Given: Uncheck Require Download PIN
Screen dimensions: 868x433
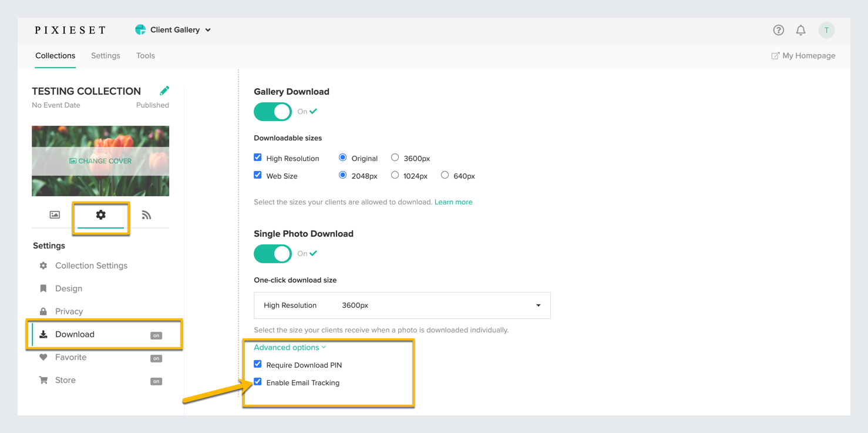Looking at the screenshot, I should coord(258,364).
